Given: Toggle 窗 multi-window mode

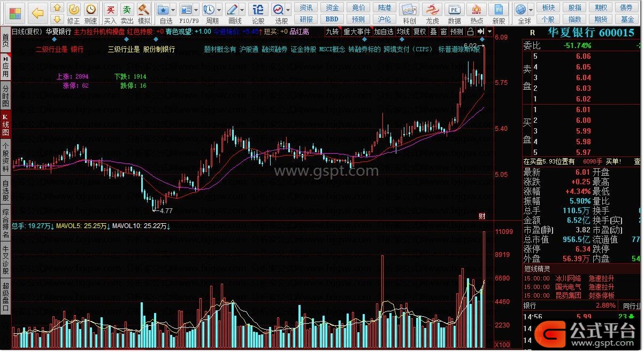Looking at the screenshot, I should click(x=443, y=32).
